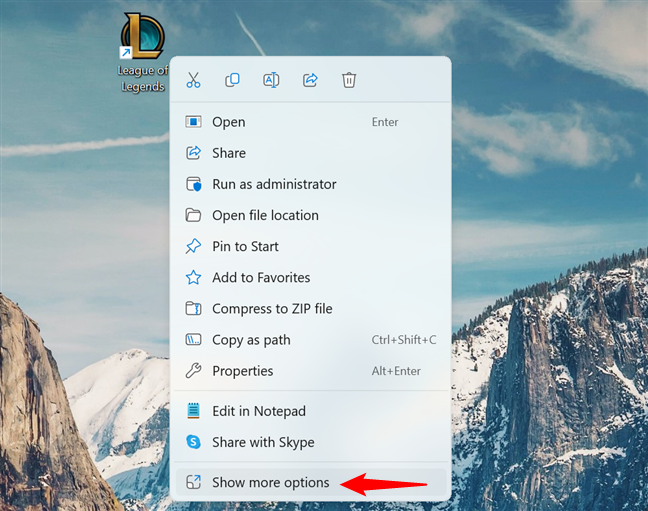
Task: Choose Compress to ZIP file
Action: 310,309
